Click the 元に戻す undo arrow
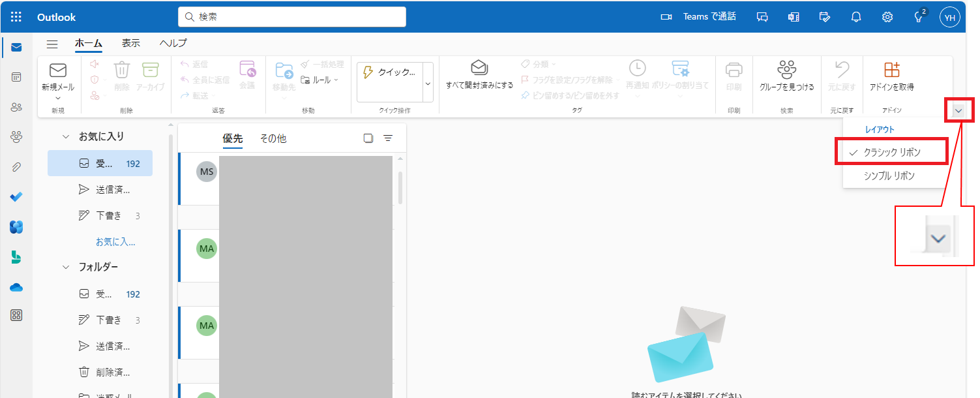Viewport: 980px width, 398px height. (x=842, y=76)
